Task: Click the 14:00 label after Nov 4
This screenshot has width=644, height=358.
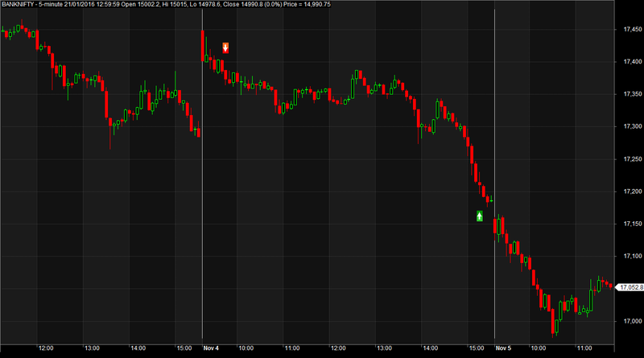Action: (x=431, y=348)
